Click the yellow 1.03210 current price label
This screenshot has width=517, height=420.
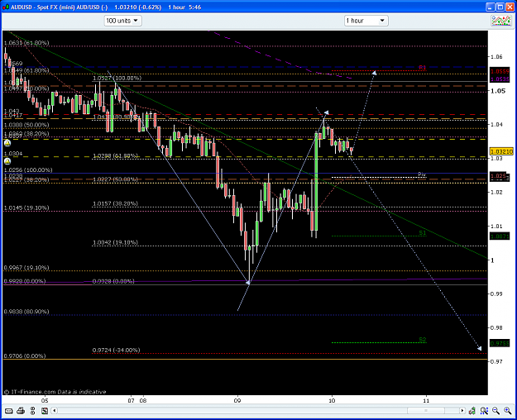[x=501, y=151]
